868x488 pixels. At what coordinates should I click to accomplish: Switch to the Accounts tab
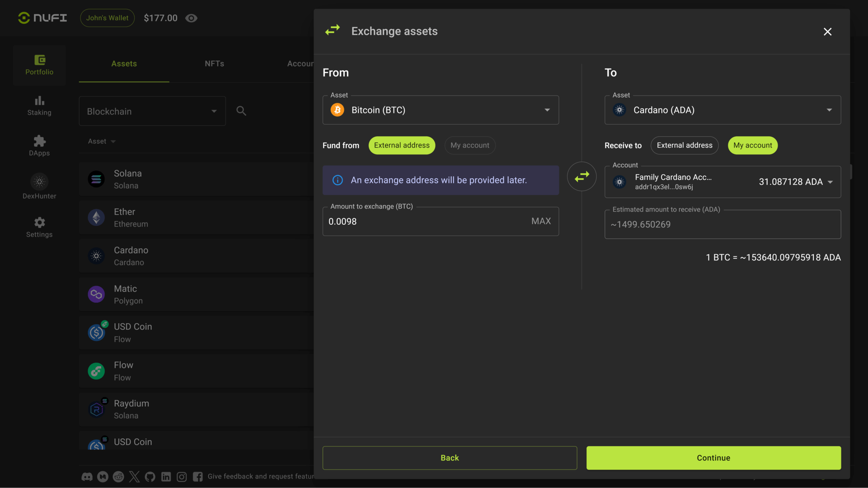[x=300, y=64]
